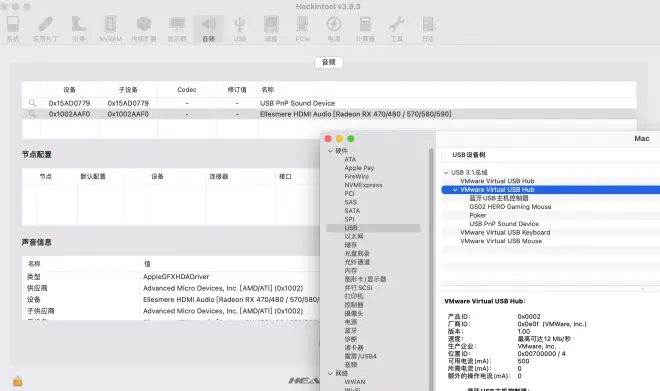This screenshot has width=660, height=391.
Task: Click the Ellesmere HDMI Audio device row
Action: [x=329, y=114]
